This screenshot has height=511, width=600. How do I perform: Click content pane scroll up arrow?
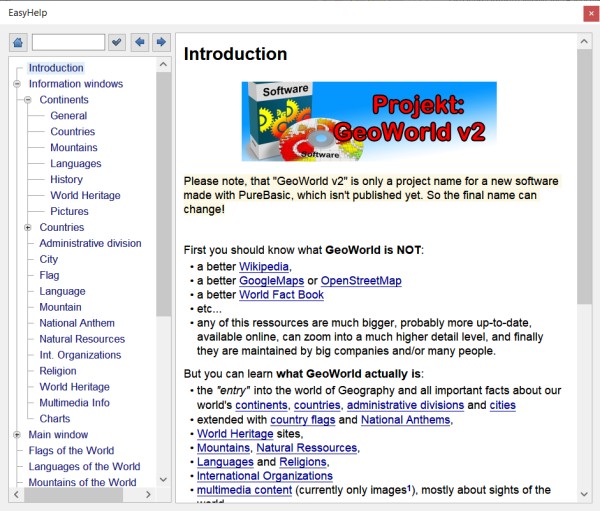coord(584,41)
